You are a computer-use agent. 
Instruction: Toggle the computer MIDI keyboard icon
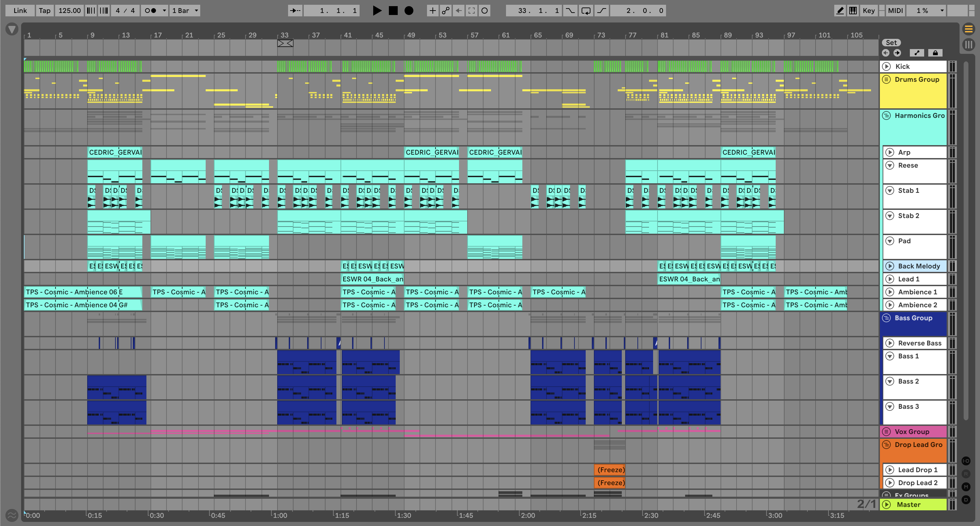pyautogui.click(x=853, y=11)
